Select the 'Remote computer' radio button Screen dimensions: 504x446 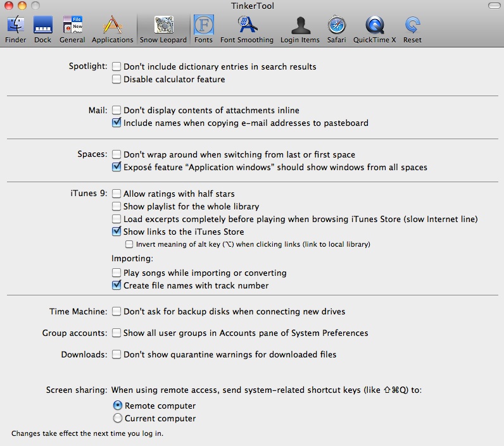click(118, 406)
